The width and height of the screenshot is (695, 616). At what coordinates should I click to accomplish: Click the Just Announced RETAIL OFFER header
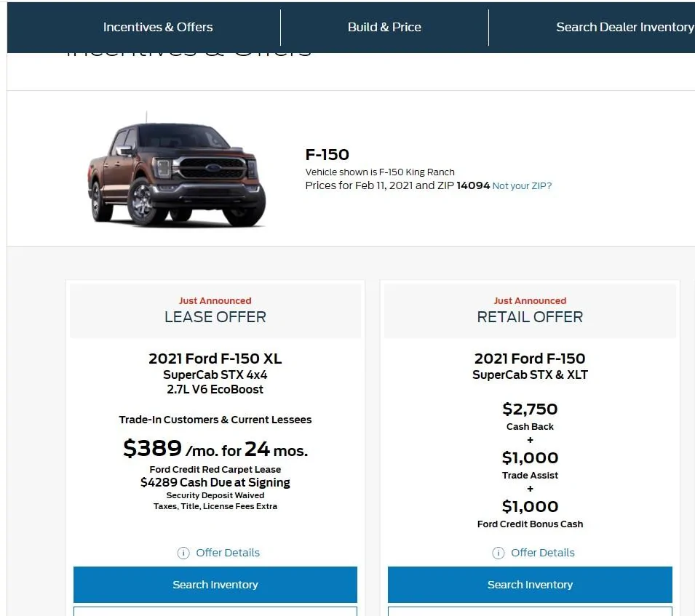coord(530,309)
